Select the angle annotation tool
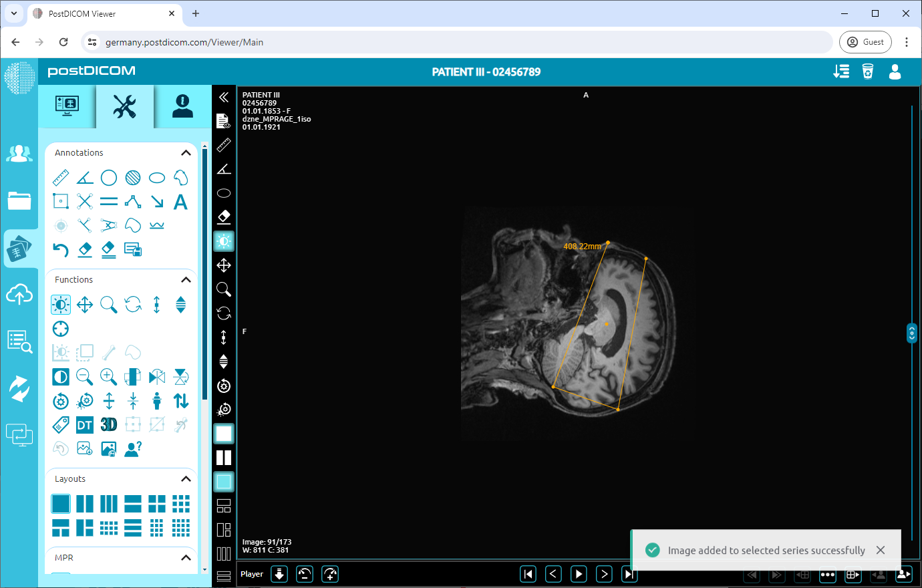Image resolution: width=922 pixels, height=588 pixels. coord(85,178)
